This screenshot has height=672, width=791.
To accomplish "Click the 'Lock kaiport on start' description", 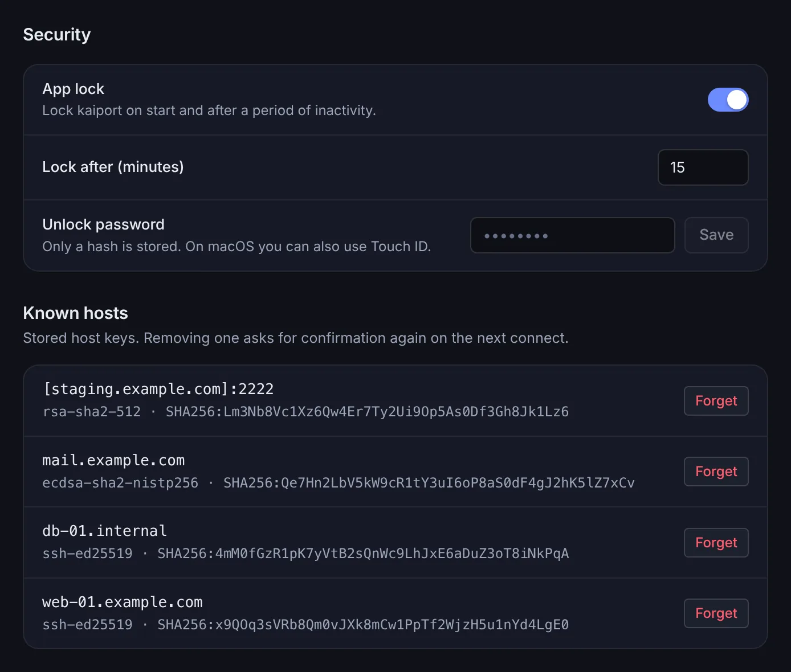I will click(x=209, y=110).
